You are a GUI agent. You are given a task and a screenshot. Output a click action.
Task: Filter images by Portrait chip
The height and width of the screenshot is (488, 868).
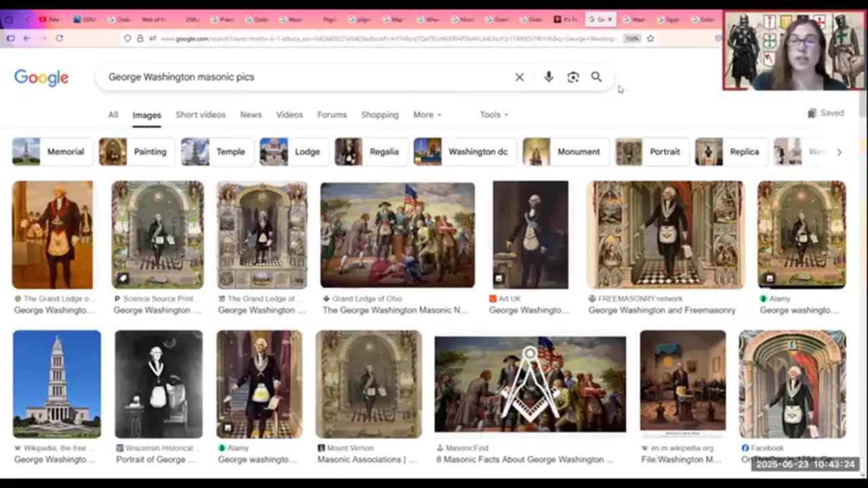[x=652, y=152]
